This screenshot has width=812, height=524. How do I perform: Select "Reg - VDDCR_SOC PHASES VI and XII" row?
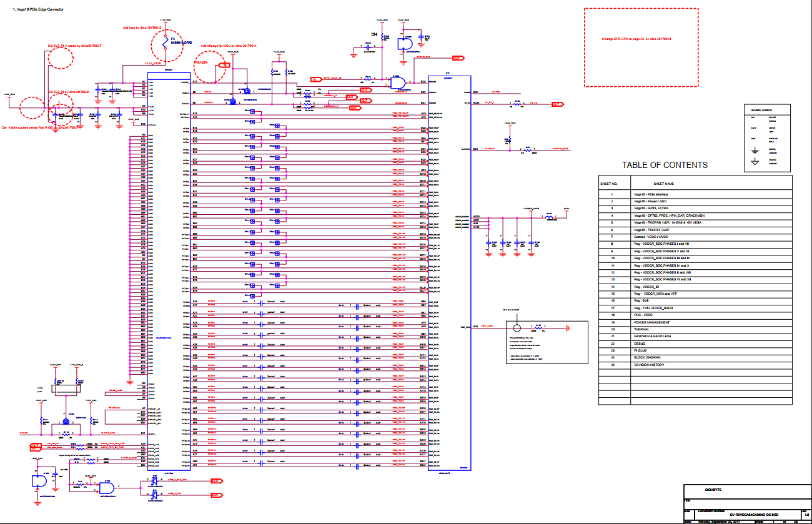pyautogui.click(x=695, y=280)
